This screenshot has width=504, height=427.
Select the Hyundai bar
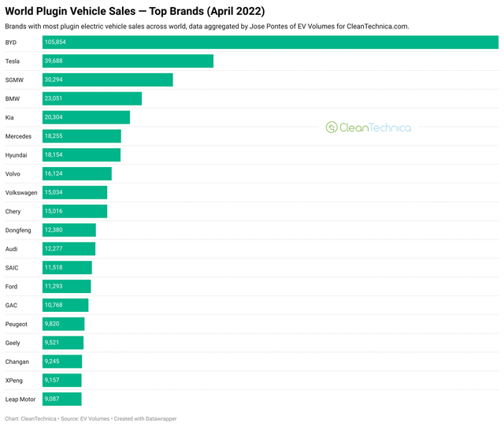coord(81,155)
